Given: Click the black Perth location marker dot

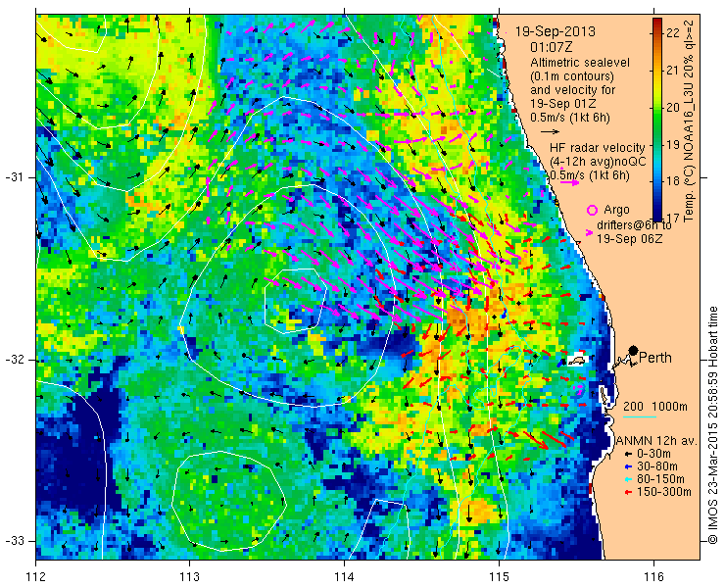Looking at the screenshot, I should (633, 351).
